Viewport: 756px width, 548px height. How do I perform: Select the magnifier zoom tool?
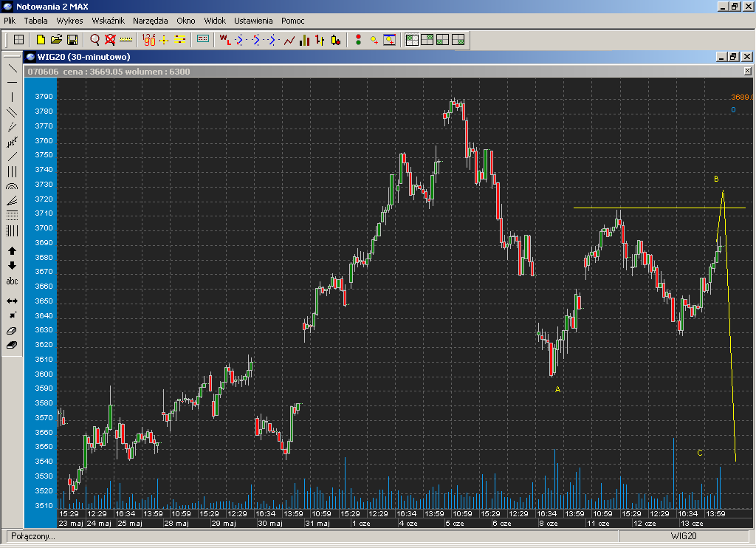(x=94, y=39)
